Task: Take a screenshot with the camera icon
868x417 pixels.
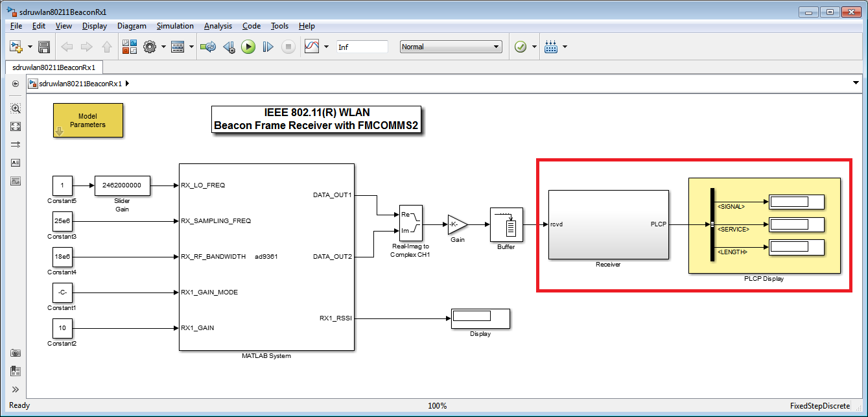Action: point(16,353)
